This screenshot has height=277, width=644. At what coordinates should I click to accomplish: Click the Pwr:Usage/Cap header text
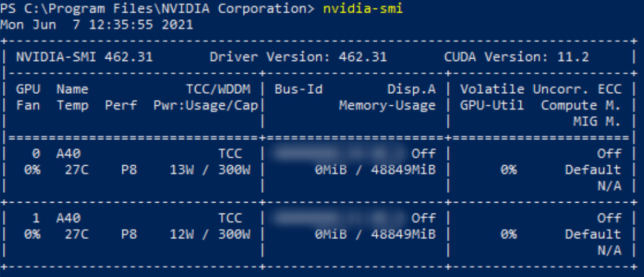pyautogui.click(x=205, y=105)
